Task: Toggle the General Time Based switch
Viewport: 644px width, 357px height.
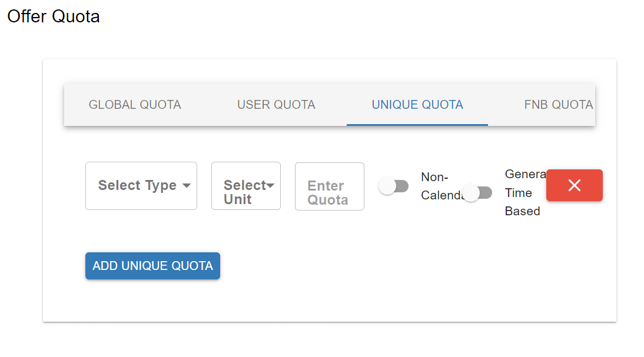Action: coord(477,192)
